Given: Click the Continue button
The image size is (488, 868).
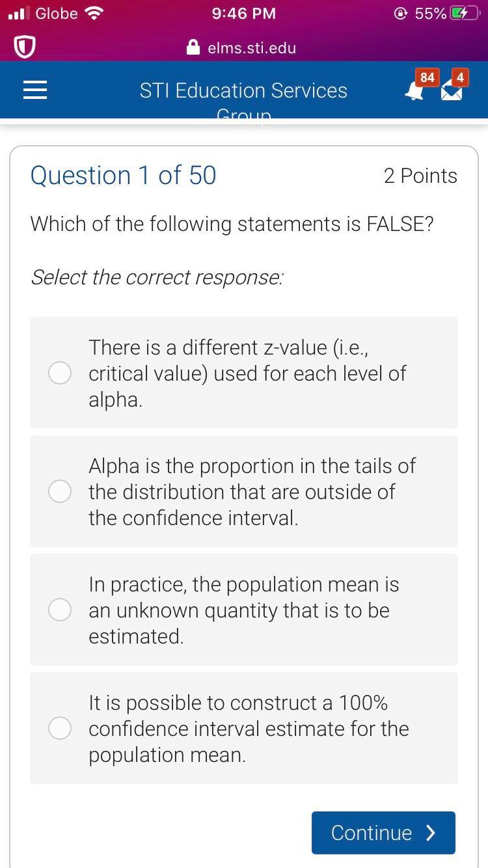Looking at the screenshot, I should (x=383, y=832).
